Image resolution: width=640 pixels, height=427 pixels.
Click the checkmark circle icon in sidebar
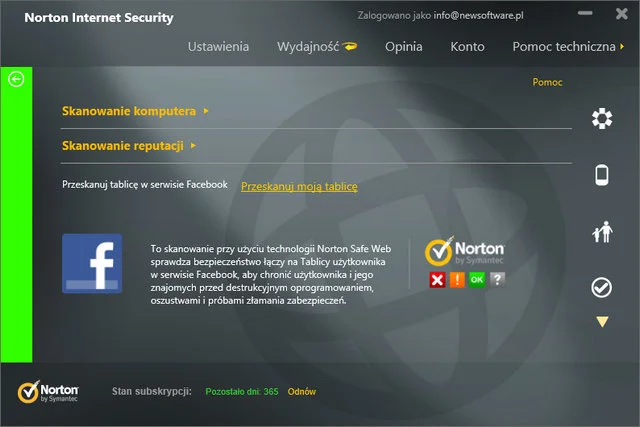click(602, 287)
